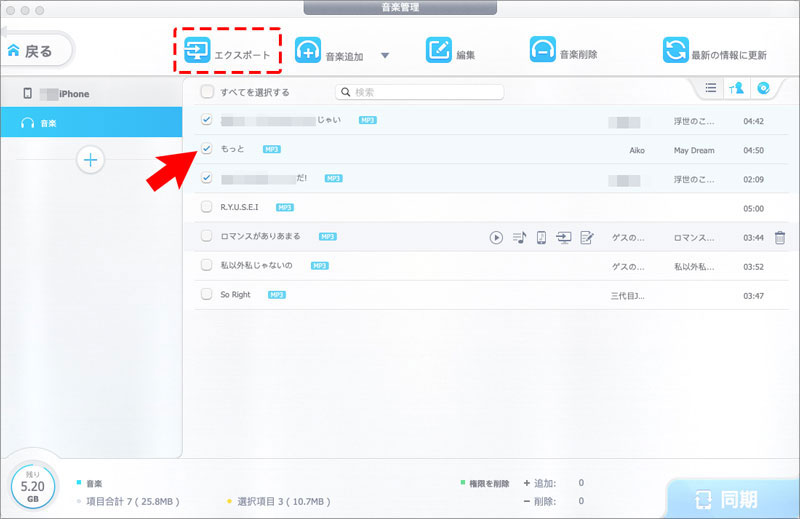Click the R.Y.U.S.E.I song title

click(239, 207)
